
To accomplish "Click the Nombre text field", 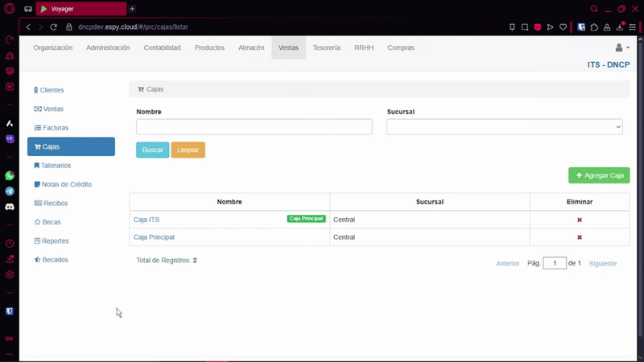I will tap(254, 127).
